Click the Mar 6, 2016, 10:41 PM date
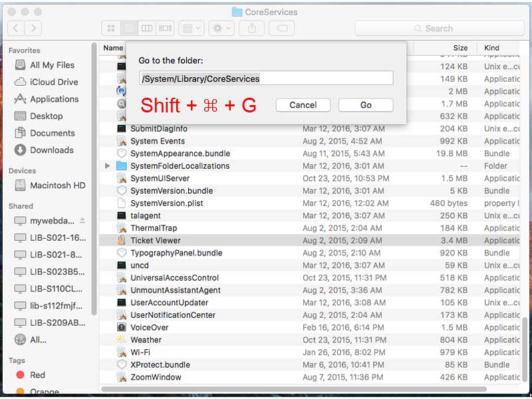Viewport: 532px width, 399px height. click(x=343, y=364)
